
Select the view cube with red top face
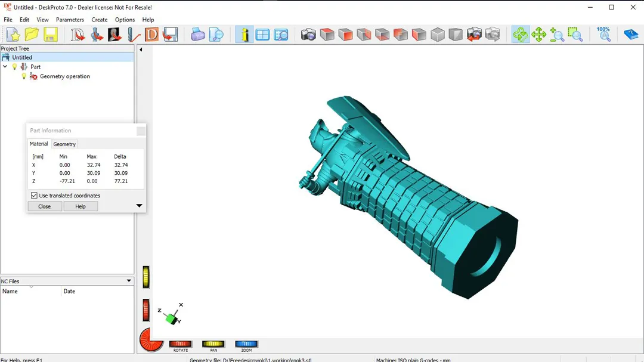point(327,35)
